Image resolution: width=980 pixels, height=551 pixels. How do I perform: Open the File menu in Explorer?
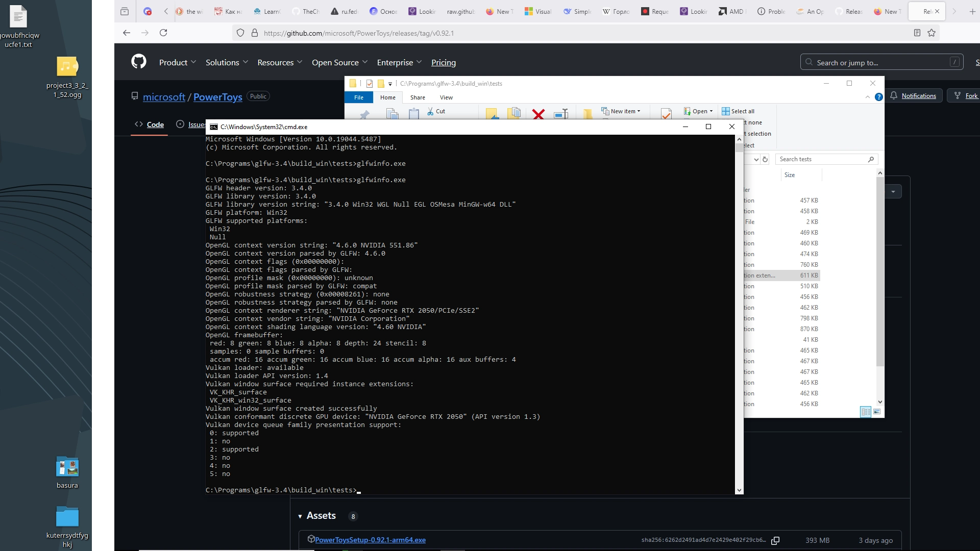point(359,97)
